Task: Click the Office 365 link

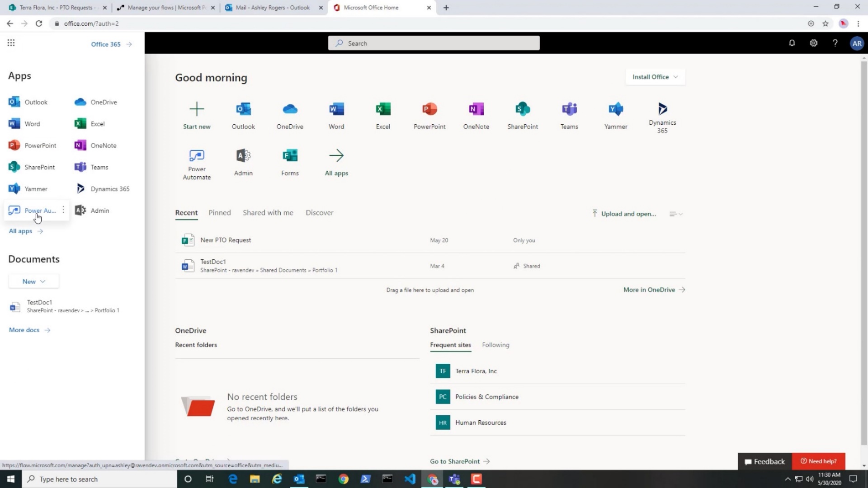Action: pos(111,44)
